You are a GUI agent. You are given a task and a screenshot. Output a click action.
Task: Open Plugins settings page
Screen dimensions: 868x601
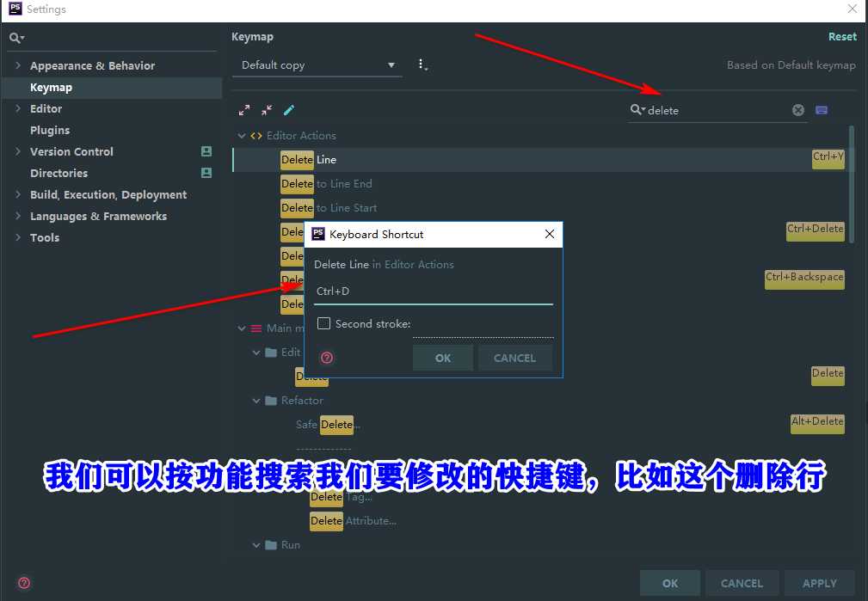[50, 130]
